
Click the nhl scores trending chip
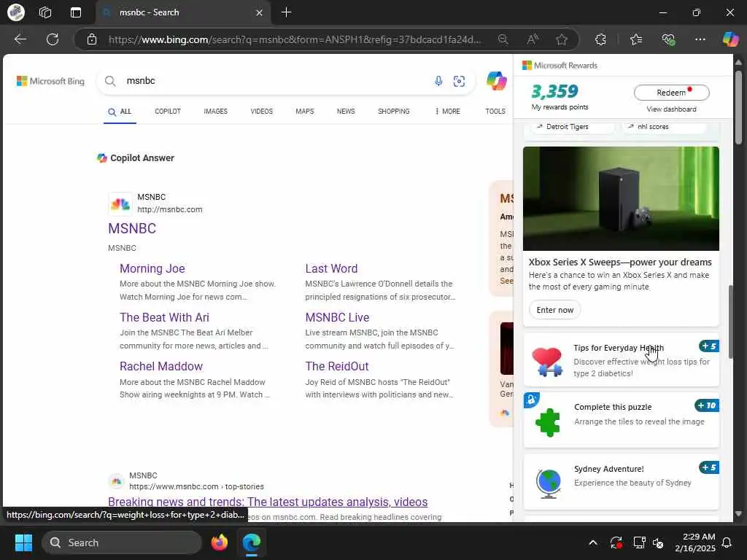[664, 127]
